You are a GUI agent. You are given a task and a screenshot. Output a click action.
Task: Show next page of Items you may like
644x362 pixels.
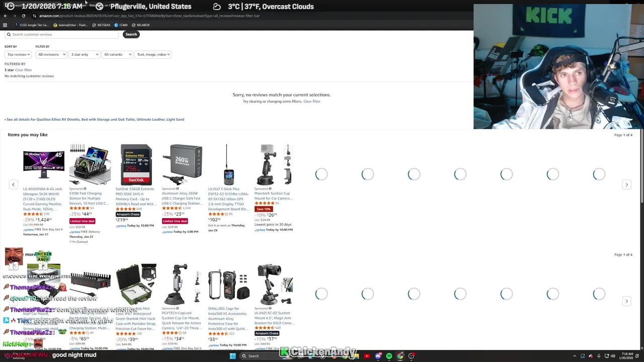(626, 185)
